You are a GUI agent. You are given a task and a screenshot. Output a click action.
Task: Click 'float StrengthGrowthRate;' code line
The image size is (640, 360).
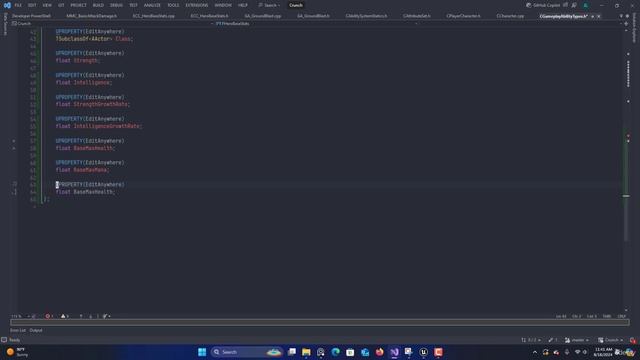coord(93,104)
